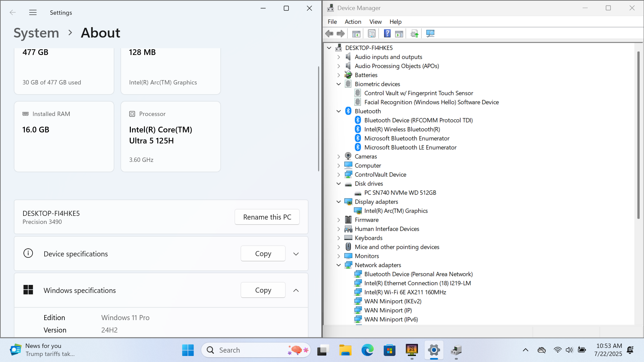Click Settings About page scrollbar
This screenshot has height=362, width=644.
point(318,119)
